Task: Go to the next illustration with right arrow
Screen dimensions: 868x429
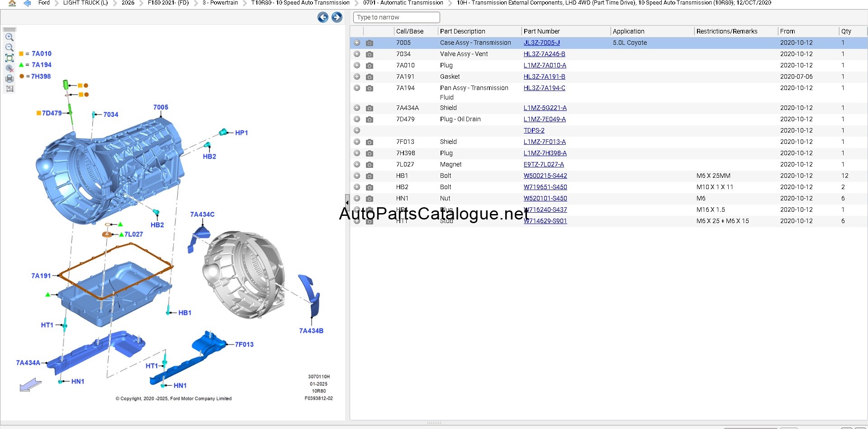Action: point(337,17)
